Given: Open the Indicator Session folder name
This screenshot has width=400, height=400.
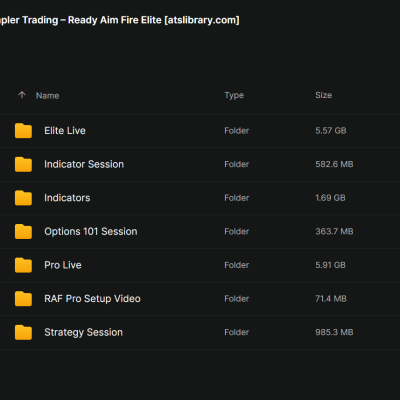Looking at the screenshot, I should pos(84,164).
